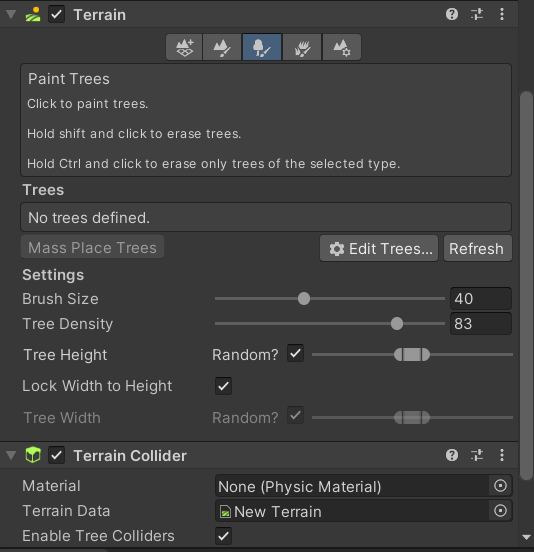Select the Paint Terrain tool
534x552 pixels.
[x=222, y=47]
